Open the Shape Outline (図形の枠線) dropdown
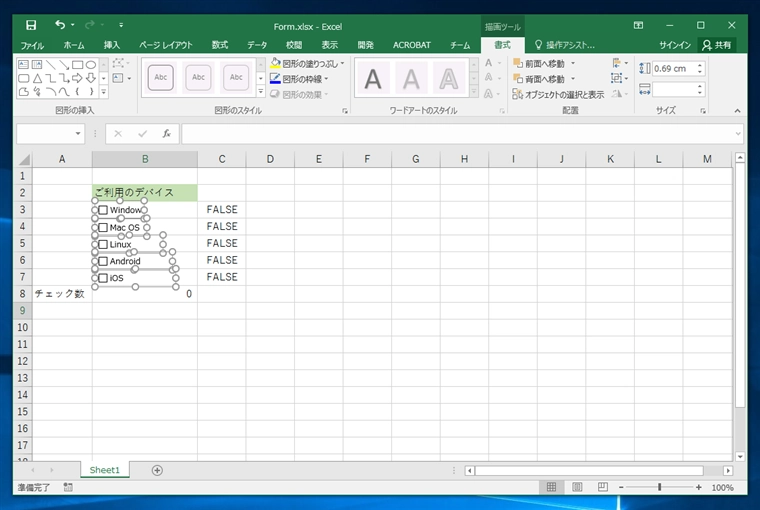 pyautogui.click(x=326, y=79)
